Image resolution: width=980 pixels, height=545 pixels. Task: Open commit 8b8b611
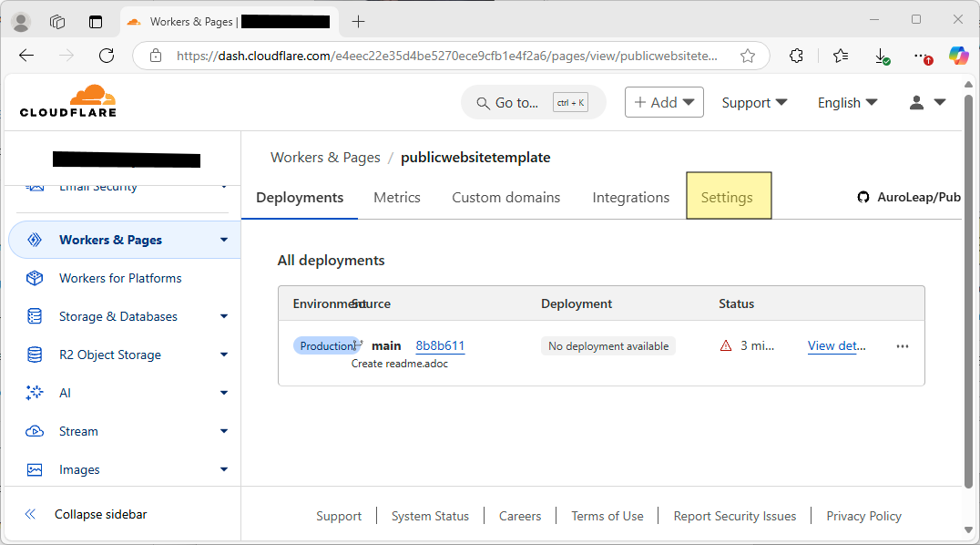point(440,345)
